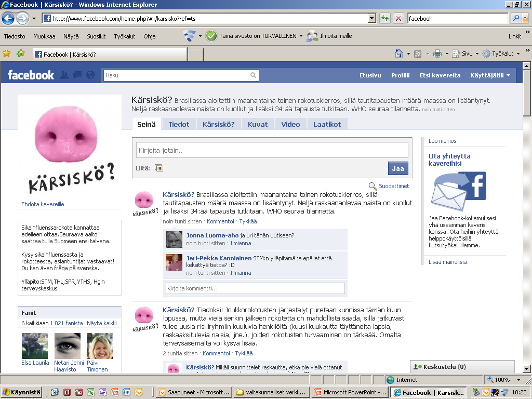532x399 pixels.
Task: Expand the Käyttäjätili account menu
Action: pyautogui.click(x=490, y=75)
